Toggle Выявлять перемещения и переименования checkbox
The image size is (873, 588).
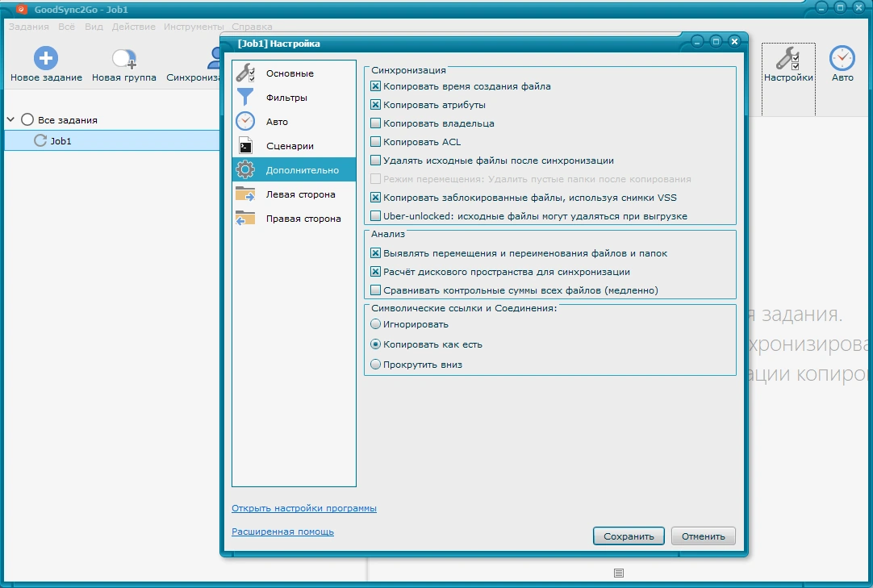tap(375, 253)
